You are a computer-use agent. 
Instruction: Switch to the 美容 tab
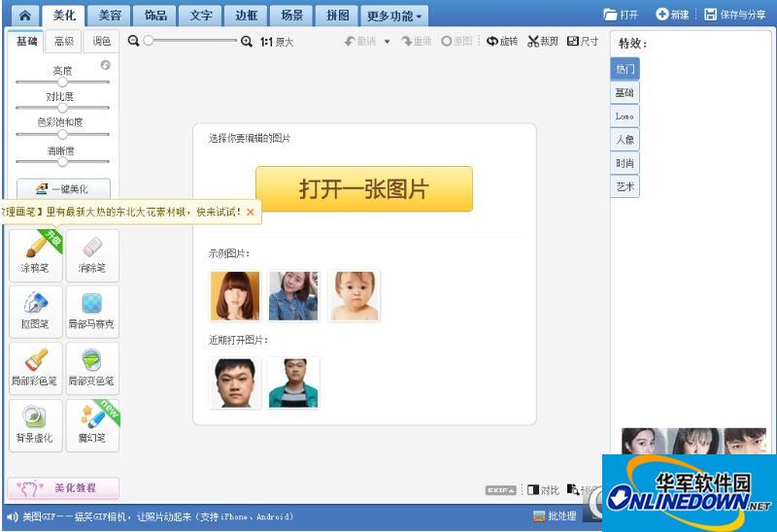click(110, 16)
